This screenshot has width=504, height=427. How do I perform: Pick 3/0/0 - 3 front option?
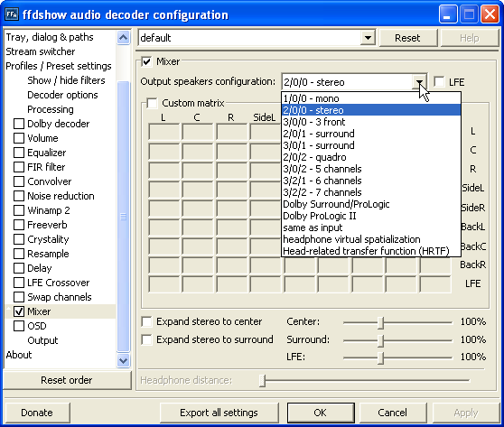tap(371, 122)
